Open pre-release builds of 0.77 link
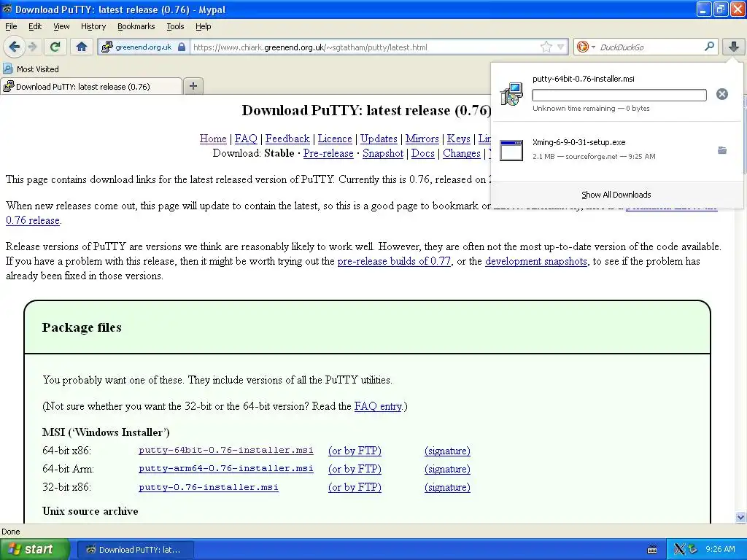This screenshot has width=747, height=560. [x=394, y=261]
